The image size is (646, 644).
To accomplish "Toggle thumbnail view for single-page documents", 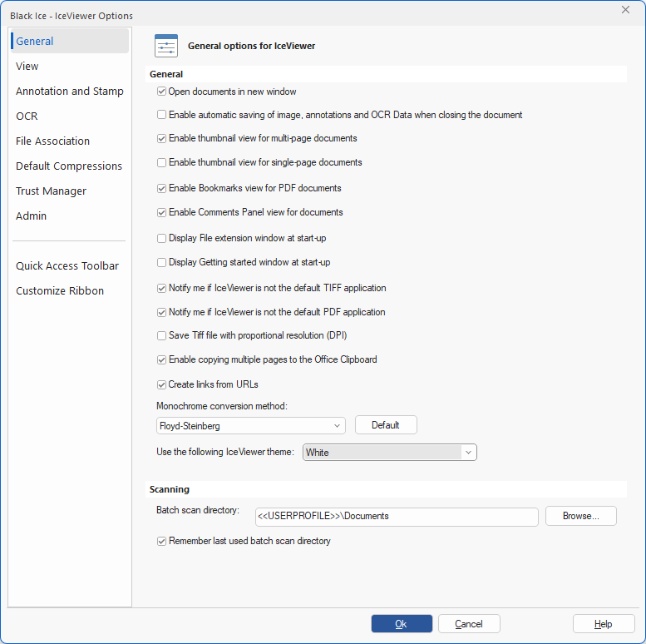I will pos(162,162).
